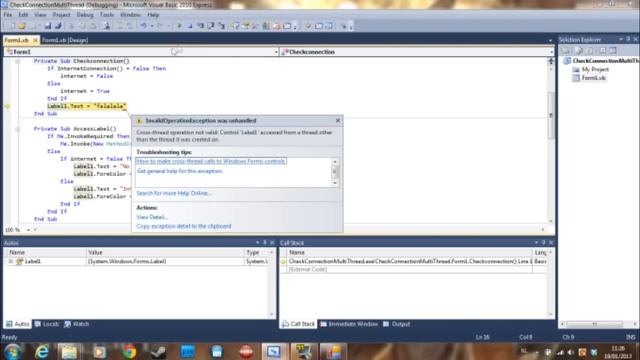
Task: Pin toggle for the Call Stack panel
Action: tap(543, 242)
